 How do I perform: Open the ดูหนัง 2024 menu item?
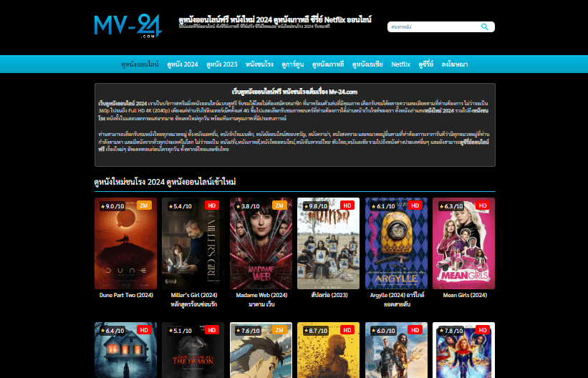tap(183, 64)
